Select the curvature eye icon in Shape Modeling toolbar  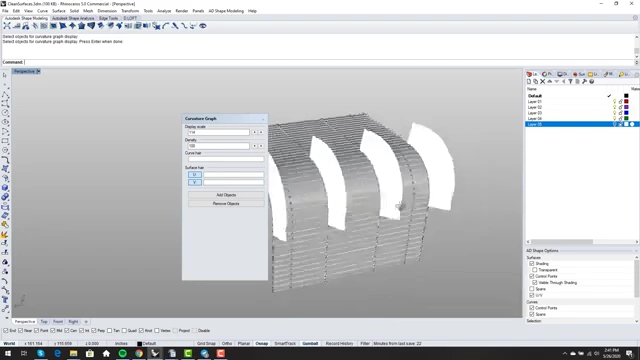[202, 26]
